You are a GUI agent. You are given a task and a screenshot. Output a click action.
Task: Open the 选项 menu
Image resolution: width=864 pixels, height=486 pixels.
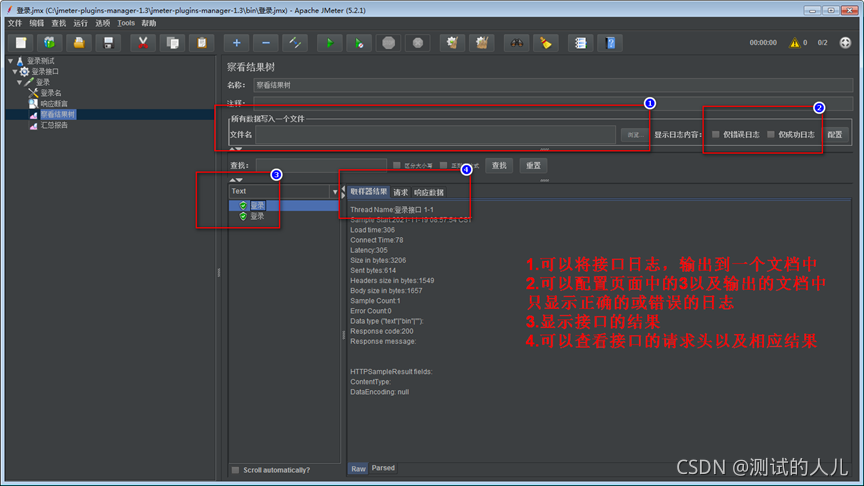(102, 23)
